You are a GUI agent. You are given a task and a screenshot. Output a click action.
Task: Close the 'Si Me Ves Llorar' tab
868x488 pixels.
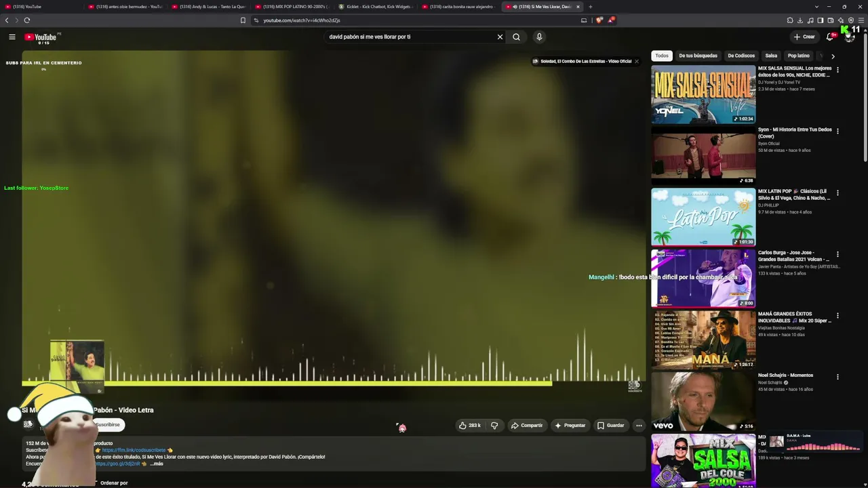[x=578, y=7]
